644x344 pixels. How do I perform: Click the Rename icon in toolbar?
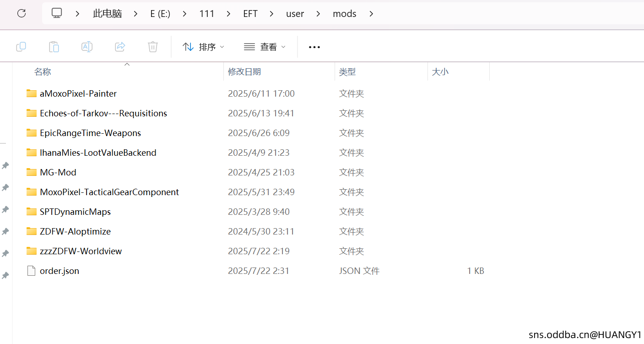(x=87, y=47)
